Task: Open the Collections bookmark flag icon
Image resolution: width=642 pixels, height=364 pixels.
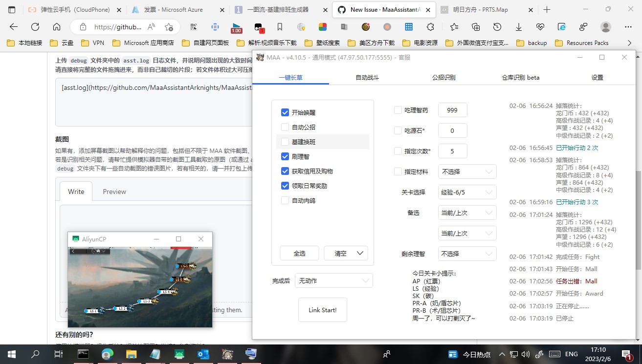Action: 279,27
